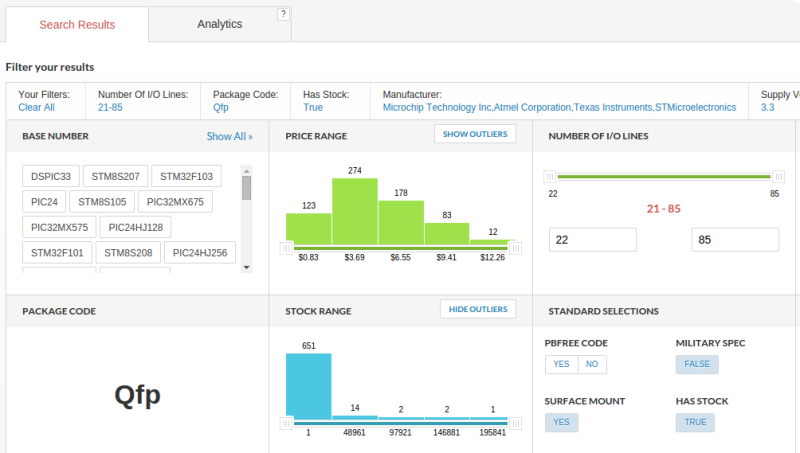
Task: Open the Package Code Qfp filter
Action: [x=221, y=107]
